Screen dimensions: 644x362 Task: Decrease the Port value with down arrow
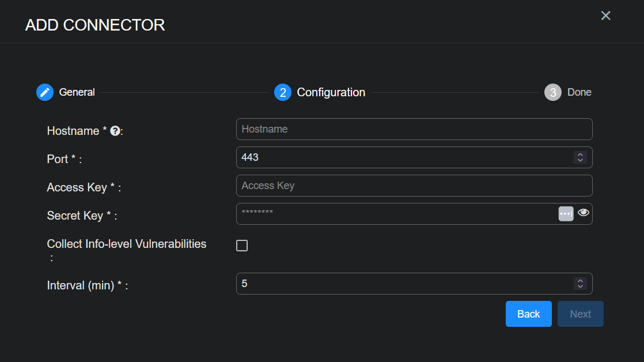click(x=580, y=160)
